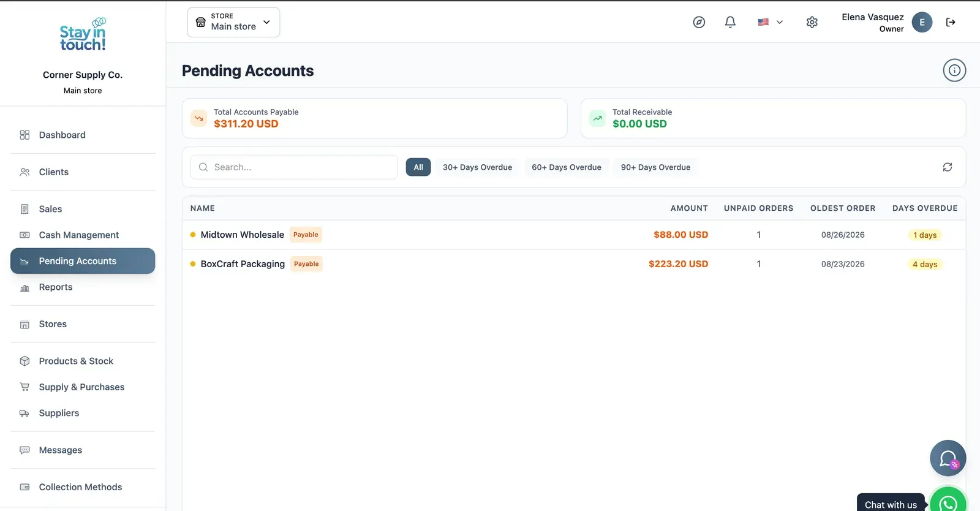
Task: Open settings gear icon
Action: coord(812,22)
